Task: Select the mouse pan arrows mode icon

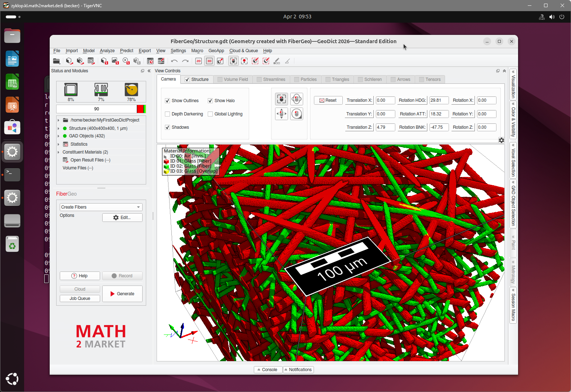Action: point(282,114)
